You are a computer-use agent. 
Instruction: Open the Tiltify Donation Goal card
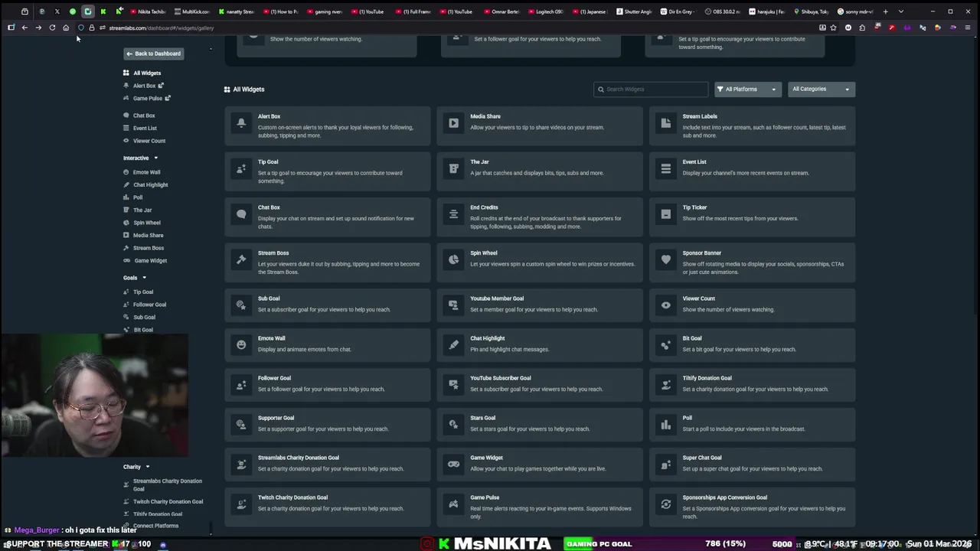(752, 384)
